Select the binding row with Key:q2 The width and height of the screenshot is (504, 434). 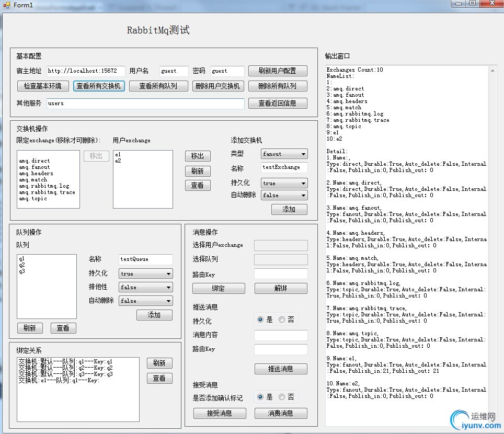(x=65, y=368)
